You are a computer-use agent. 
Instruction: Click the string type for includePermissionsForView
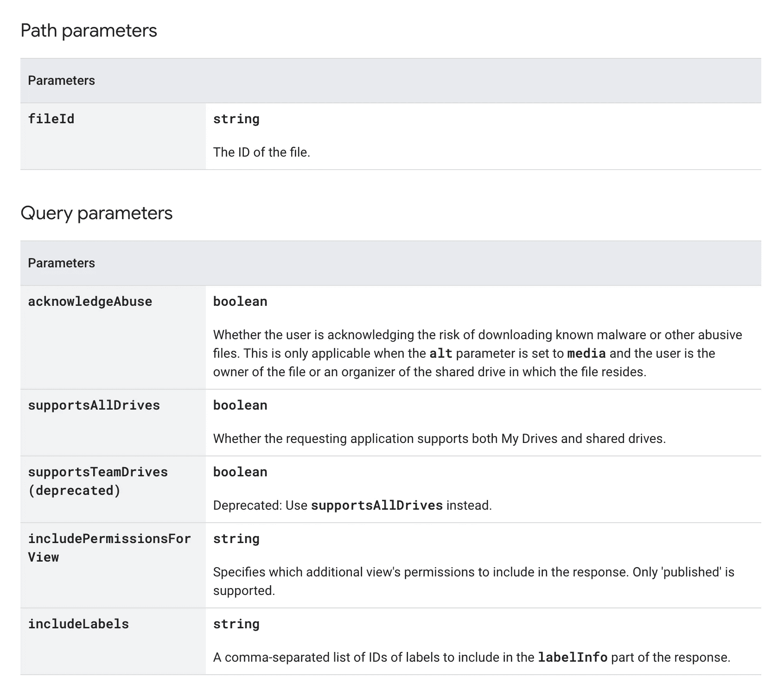pyautogui.click(x=236, y=539)
